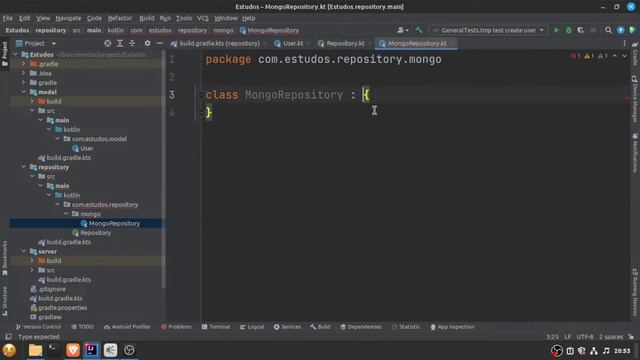Click the account user icon in toolbar

coord(402,30)
